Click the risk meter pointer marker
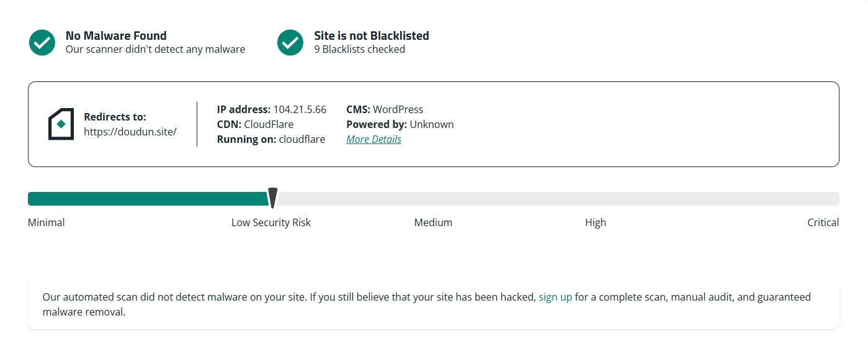868x364 pixels. click(x=272, y=198)
